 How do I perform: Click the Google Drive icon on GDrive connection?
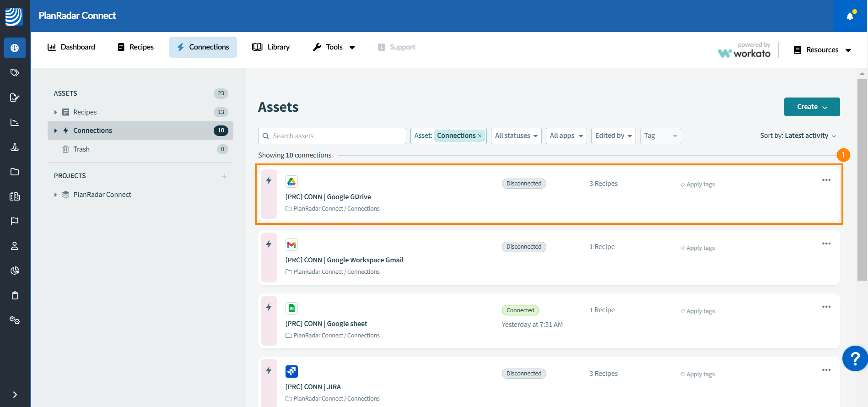pos(291,182)
